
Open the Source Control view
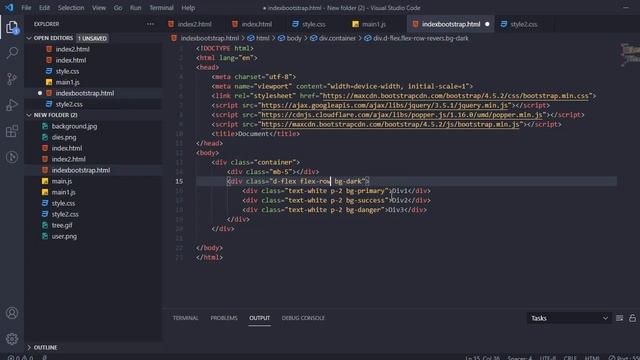coord(12,78)
